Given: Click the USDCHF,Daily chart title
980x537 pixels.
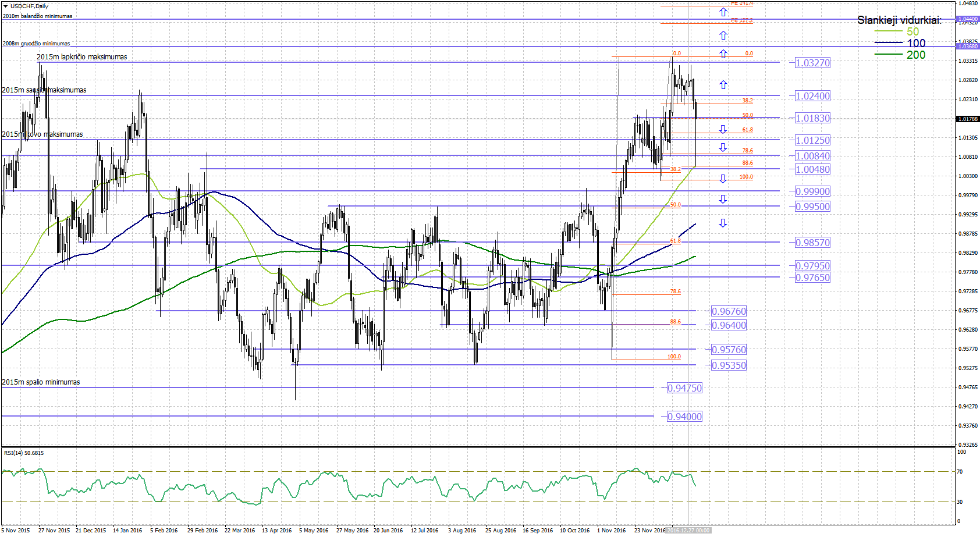Looking at the screenshot, I should 30,6.
